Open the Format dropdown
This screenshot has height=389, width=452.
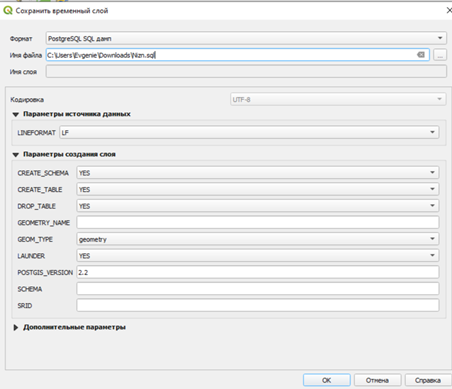point(246,38)
